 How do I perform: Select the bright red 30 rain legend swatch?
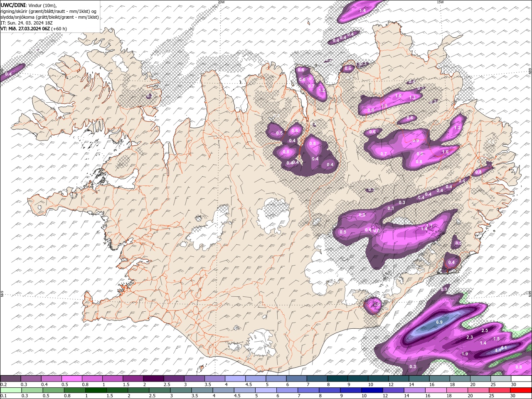coord(521,390)
